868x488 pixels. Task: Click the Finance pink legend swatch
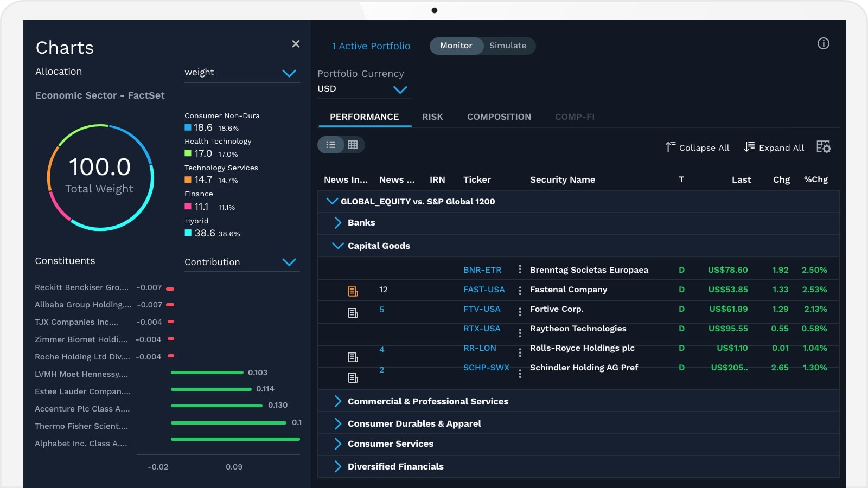coord(188,206)
